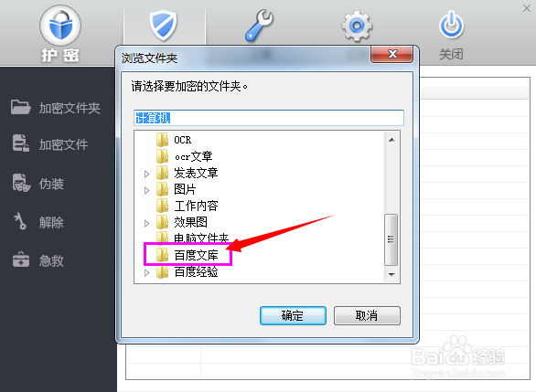Open the 伪装 disguise option
Screen dimensions: 536x392
tap(38, 184)
